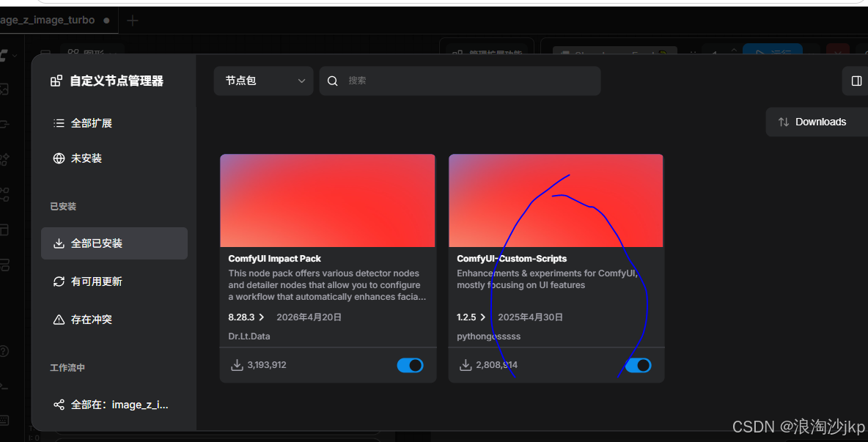Expand version 8.28.3 chevron
The width and height of the screenshot is (868, 442).
click(x=262, y=317)
